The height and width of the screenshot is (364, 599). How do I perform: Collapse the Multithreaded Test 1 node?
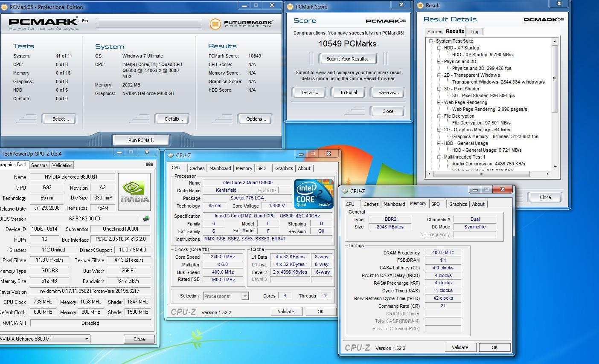(x=439, y=157)
